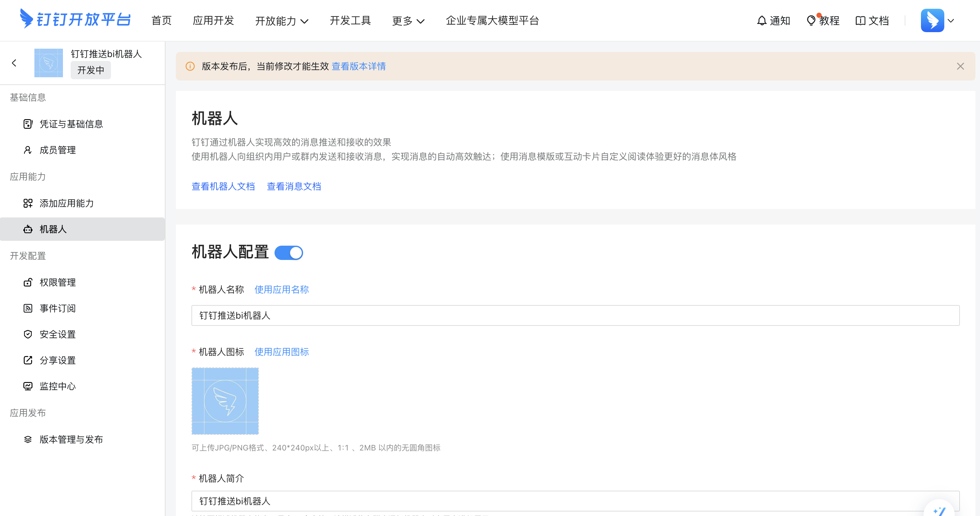The image size is (980, 516).
Task: Go to the 应用开发 menu item
Action: (213, 20)
